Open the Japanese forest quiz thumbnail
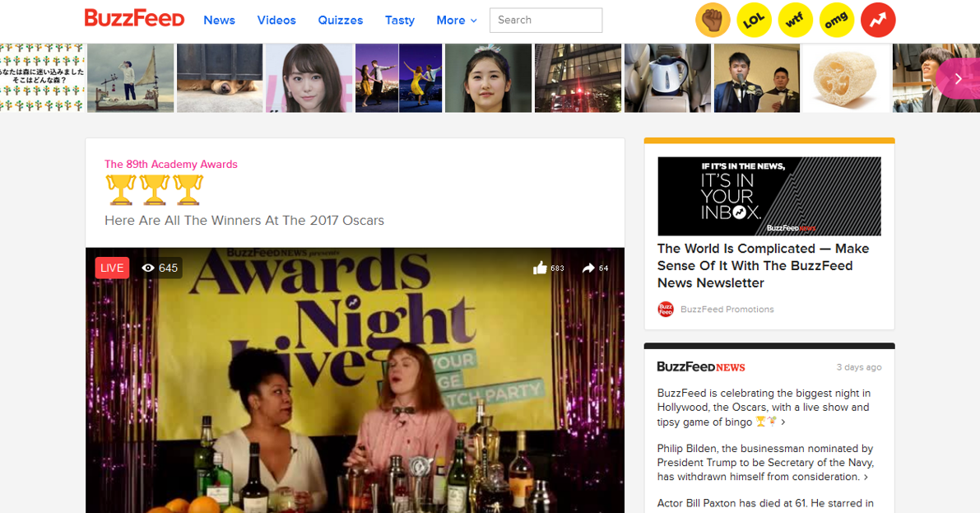This screenshot has width=980, height=513. click(x=42, y=78)
